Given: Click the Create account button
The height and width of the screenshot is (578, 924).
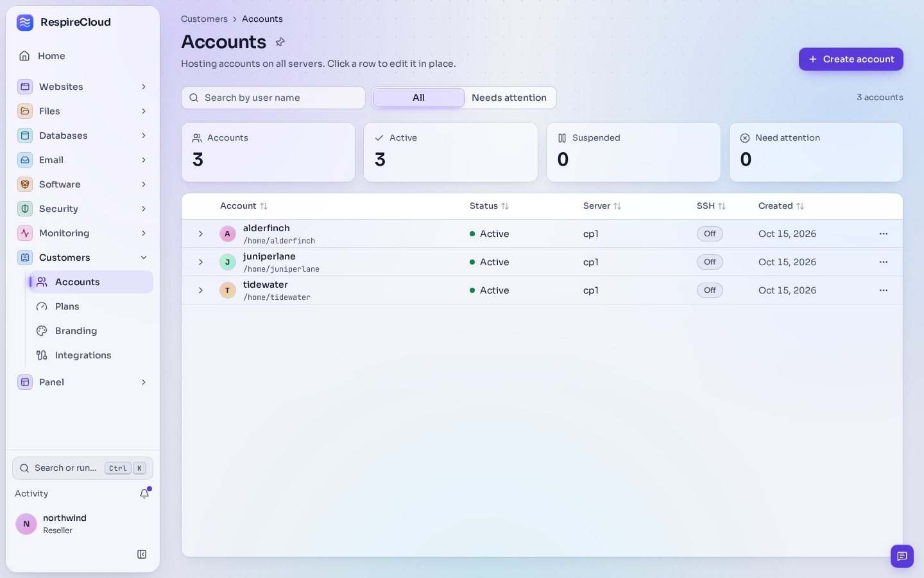Looking at the screenshot, I should click(x=851, y=59).
